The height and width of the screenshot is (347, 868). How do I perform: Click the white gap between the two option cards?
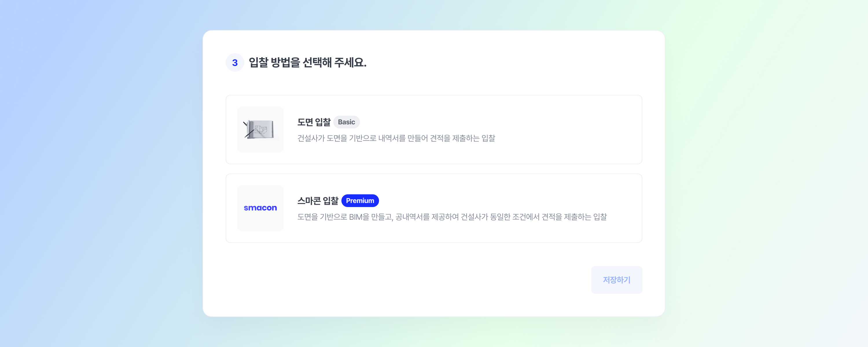(434, 169)
